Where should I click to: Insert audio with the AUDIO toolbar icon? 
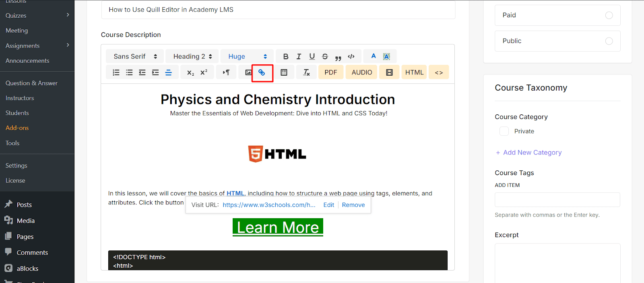[361, 72]
